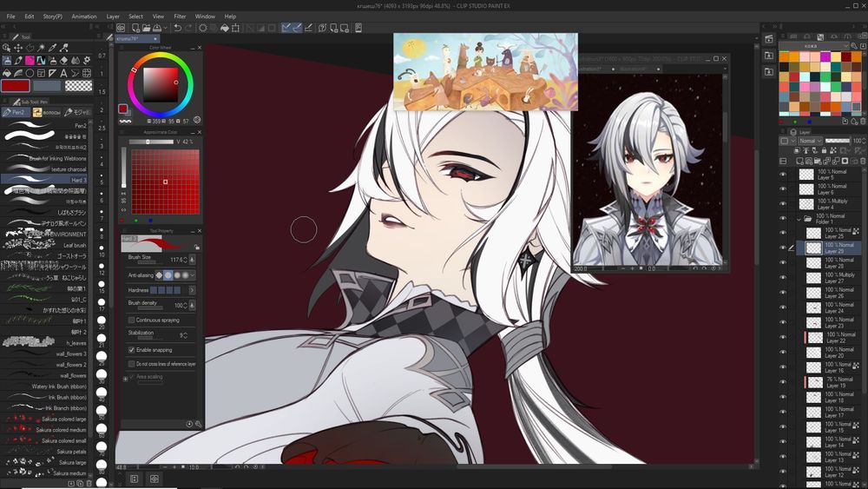Open the Hardness options arrow

point(192,290)
